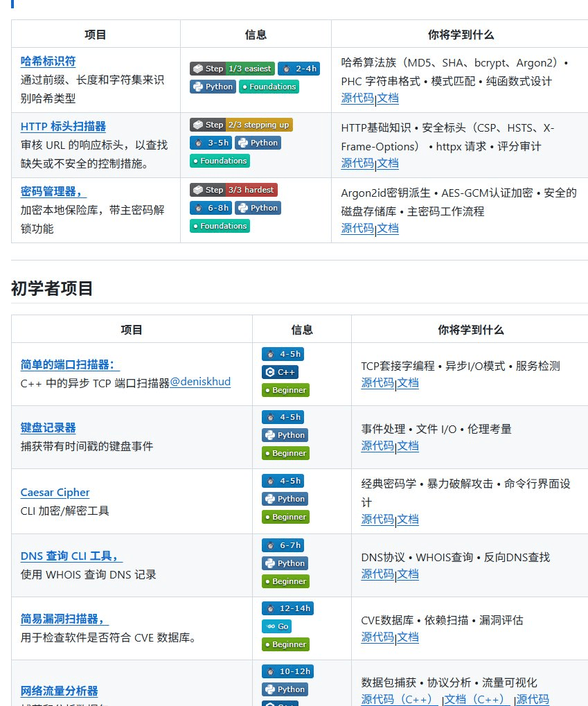Open 文档 link for 简易漏洞扫描器

click(408, 637)
